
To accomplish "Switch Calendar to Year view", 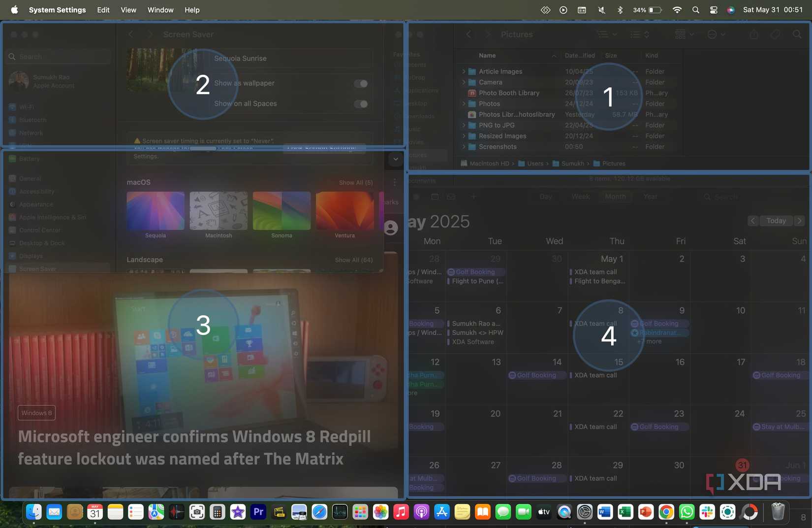I will (x=650, y=196).
